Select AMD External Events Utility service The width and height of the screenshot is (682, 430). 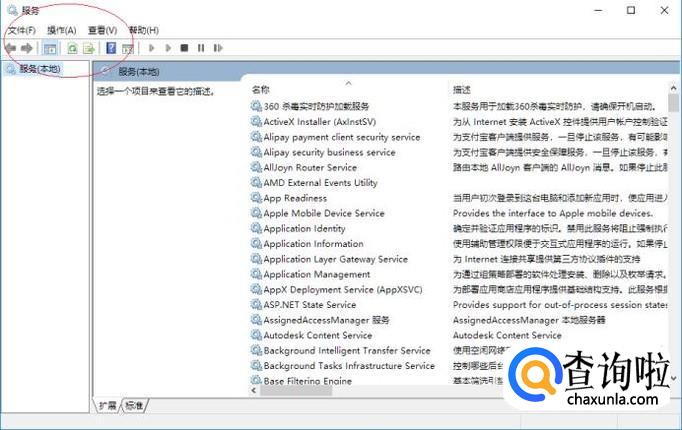click(x=320, y=183)
